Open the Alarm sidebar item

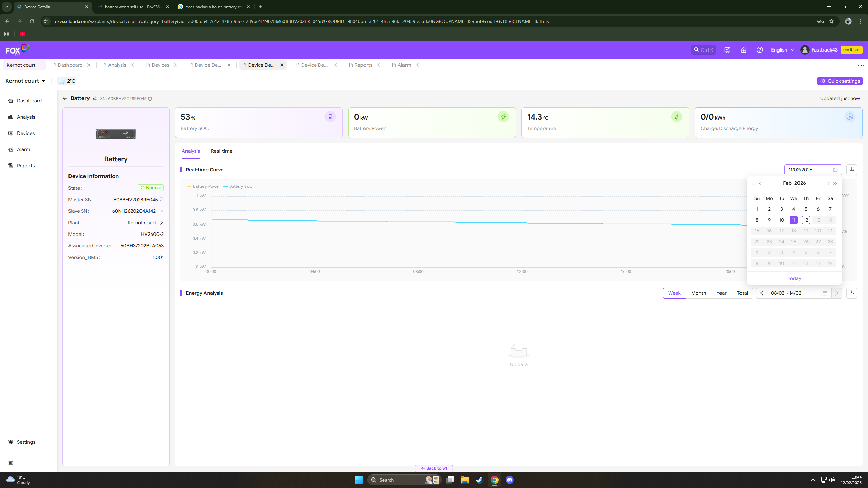coord(23,149)
